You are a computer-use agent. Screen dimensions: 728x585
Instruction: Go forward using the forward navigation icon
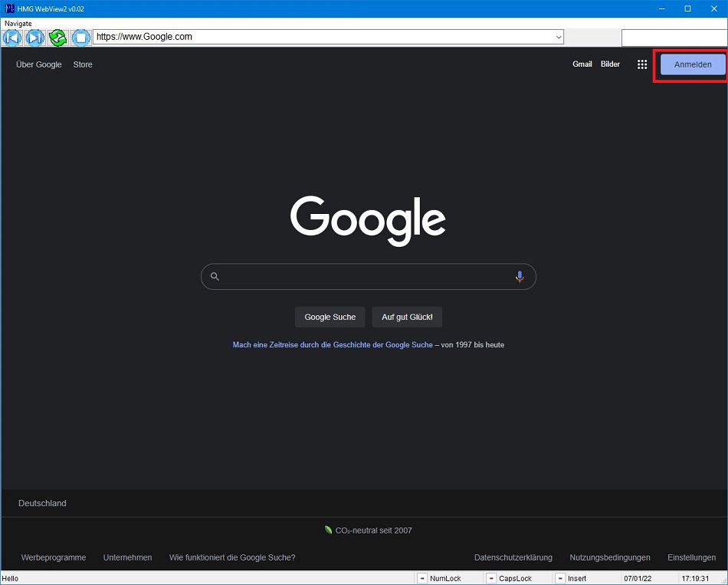pyautogui.click(x=34, y=38)
